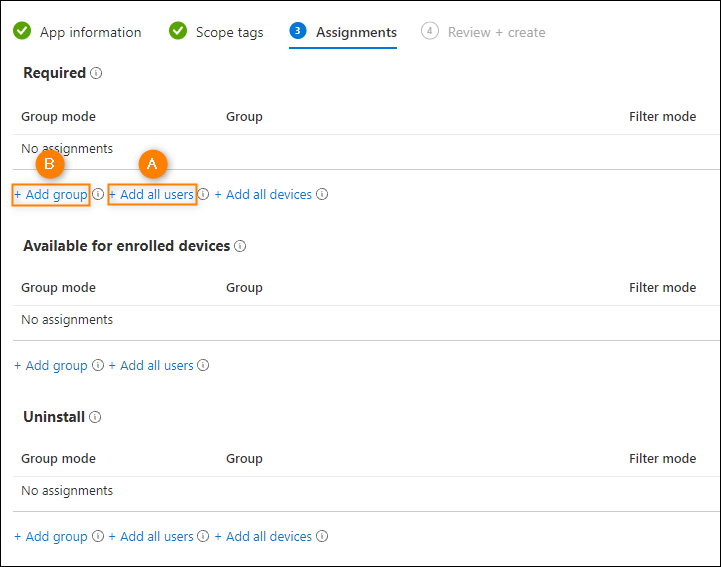
Task: Add group under Available for enrolled devices
Action: tap(51, 366)
